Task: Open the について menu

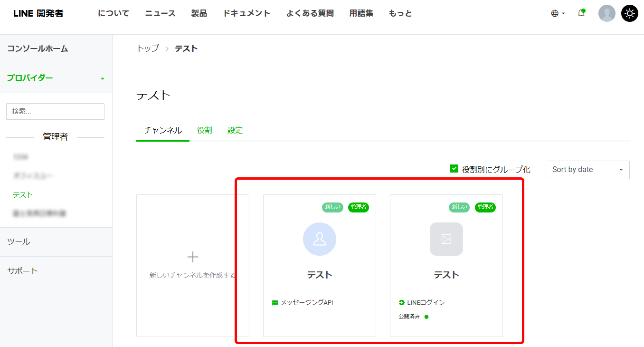Action: (114, 13)
